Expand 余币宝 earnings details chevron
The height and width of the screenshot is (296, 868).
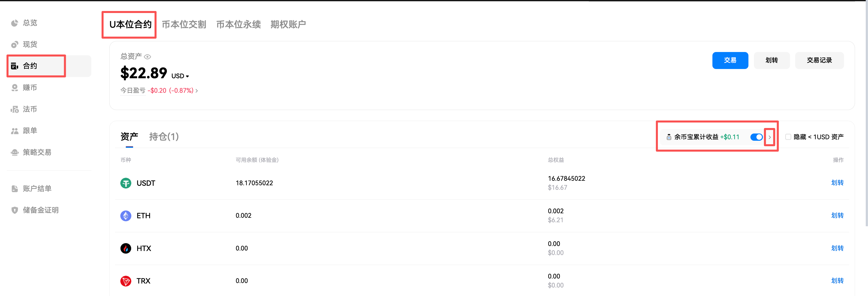770,137
